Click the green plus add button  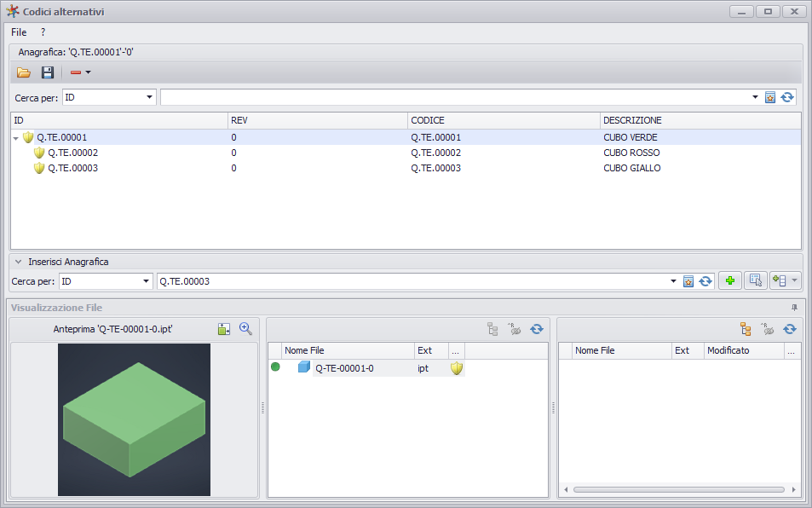730,280
